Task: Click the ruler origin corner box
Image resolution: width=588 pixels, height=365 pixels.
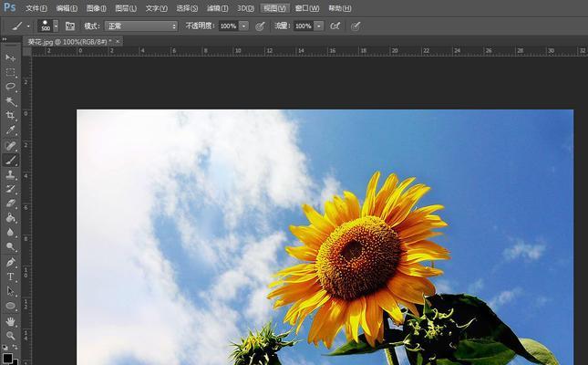Action: click(27, 51)
